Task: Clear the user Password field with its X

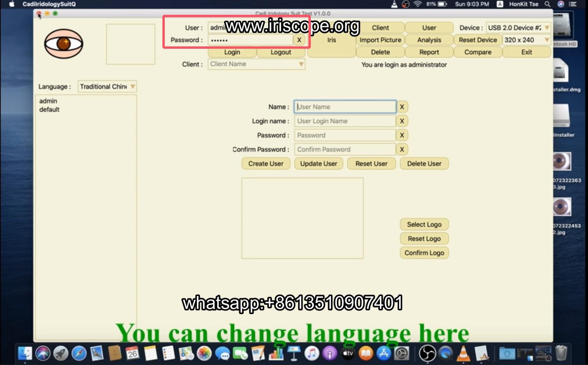Action: [x=402, y=135]
